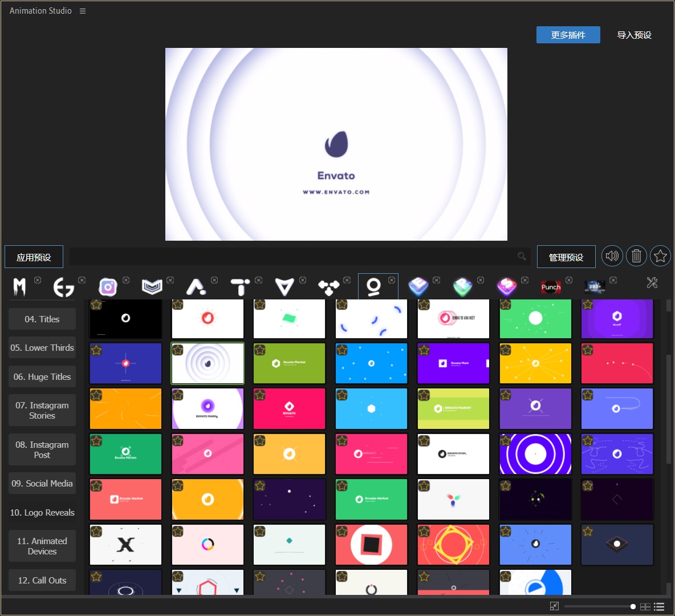Star the navy thumbnail with diamond eye
The height and width of the screenshot is (616, 675).
(588, 532)
